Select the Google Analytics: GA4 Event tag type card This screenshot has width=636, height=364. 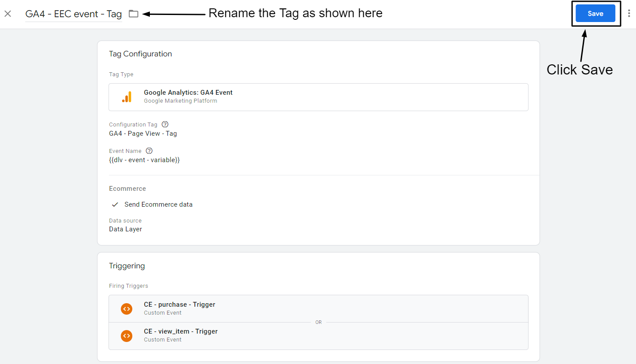[318, 97]
